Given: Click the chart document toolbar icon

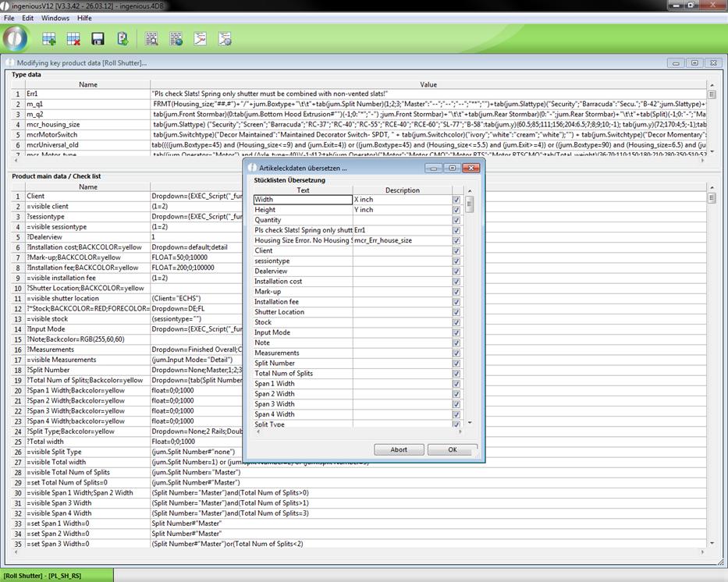Looking at the screenshot, I should (201, 38).
